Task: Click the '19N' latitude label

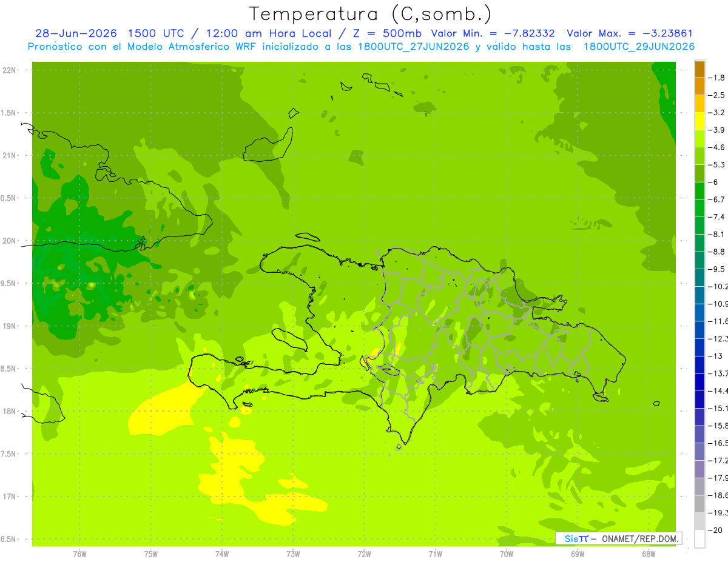Action: coord(9,326)
